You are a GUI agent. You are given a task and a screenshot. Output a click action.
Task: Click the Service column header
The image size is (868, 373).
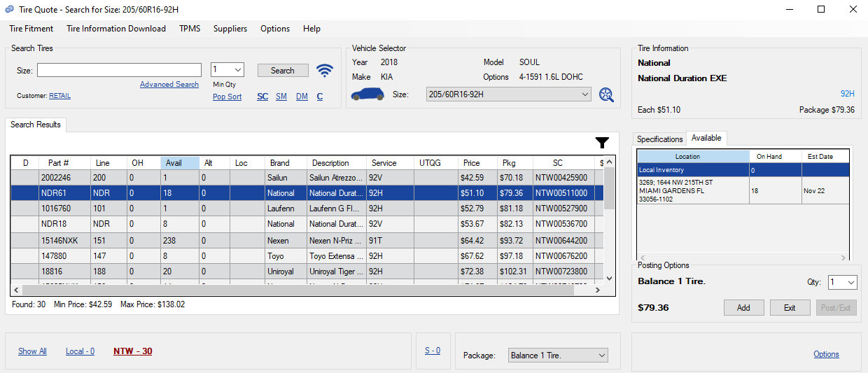(391, 163)
